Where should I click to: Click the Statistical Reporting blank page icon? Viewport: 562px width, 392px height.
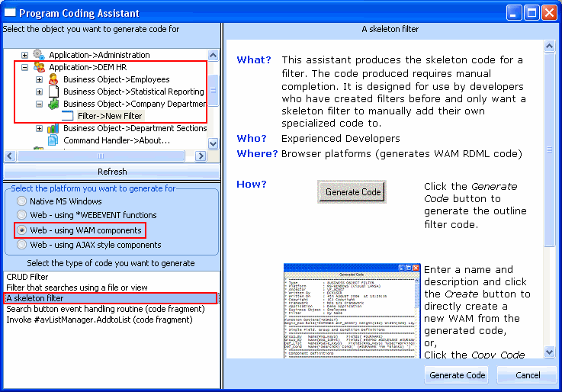click(53, 92)
